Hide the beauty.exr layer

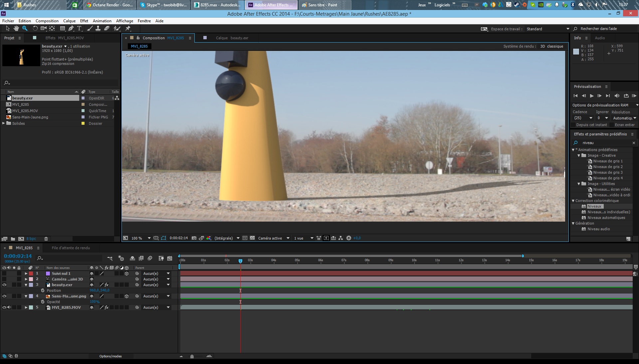point(4,285)
